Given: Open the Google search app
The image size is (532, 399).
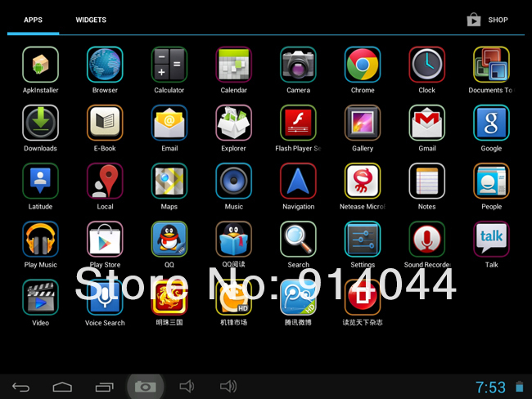Looking at the screenshot, I should click(491, 123).
